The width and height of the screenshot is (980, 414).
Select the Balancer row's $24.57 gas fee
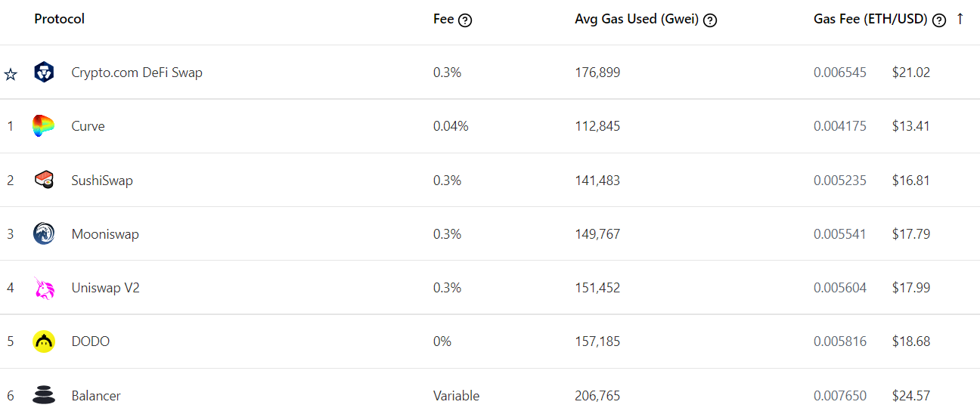[x=910, y=395]
